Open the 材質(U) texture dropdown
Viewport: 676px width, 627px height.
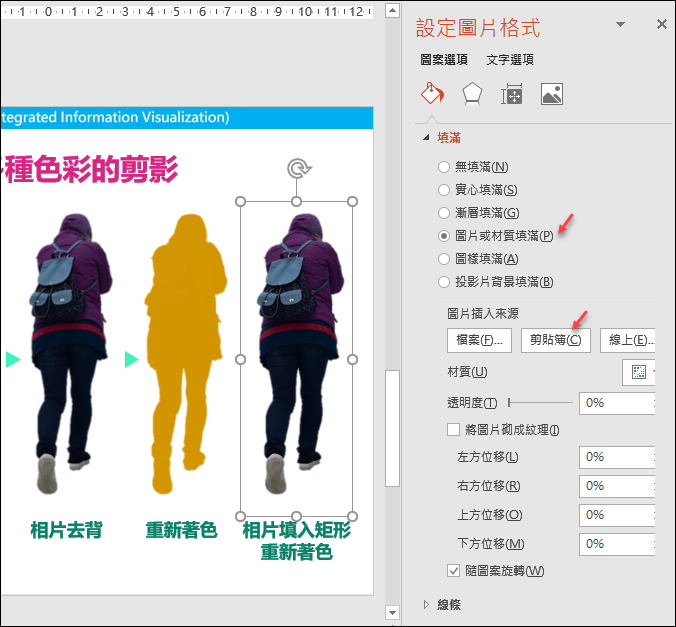(x=639, y=372)
